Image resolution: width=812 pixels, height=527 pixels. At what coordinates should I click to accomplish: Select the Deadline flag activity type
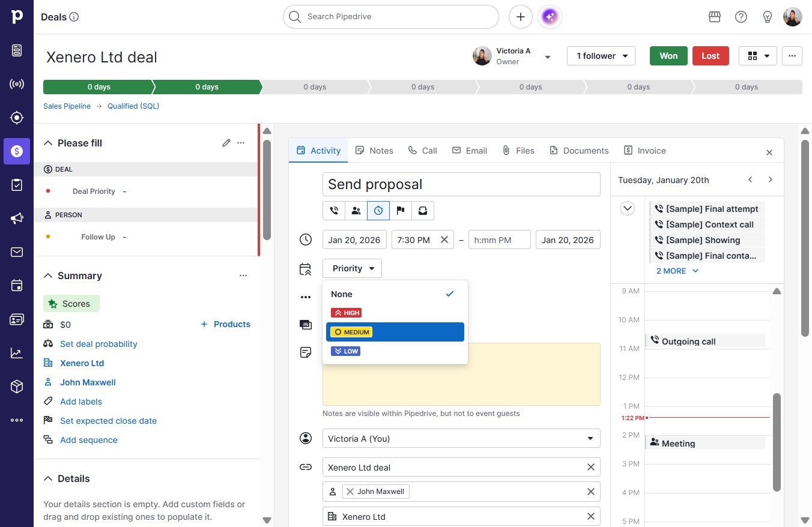401,211
